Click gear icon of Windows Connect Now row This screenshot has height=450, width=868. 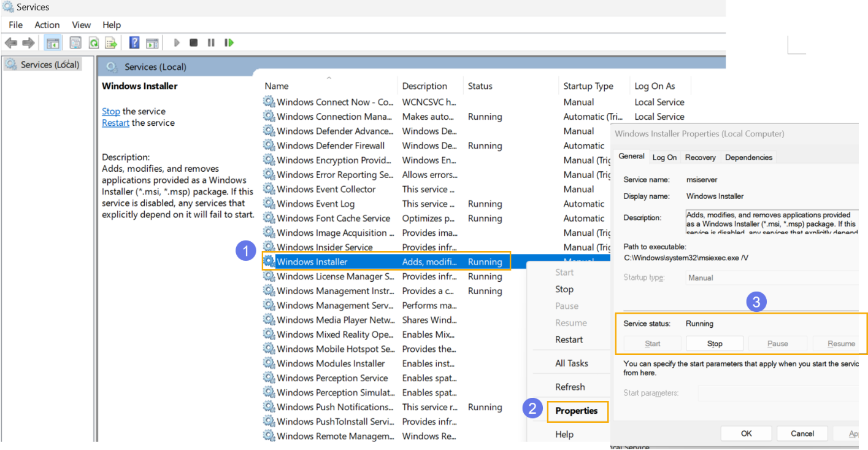point(269,102)
